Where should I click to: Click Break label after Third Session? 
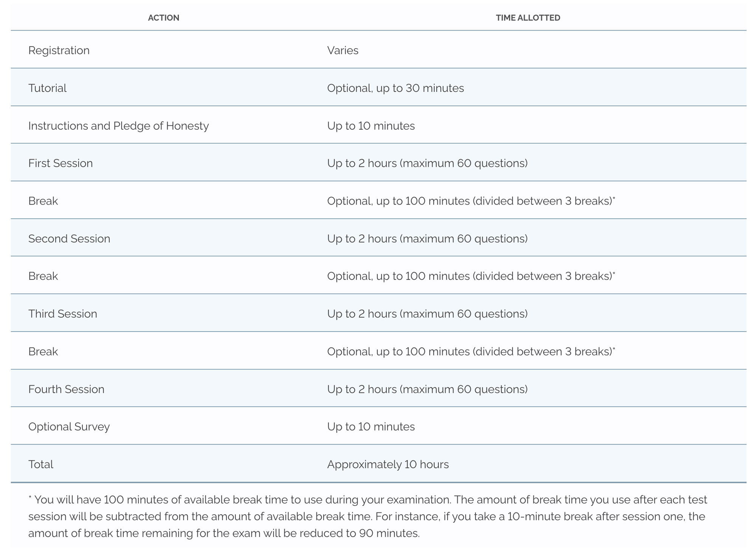click(x=43, y=352)
